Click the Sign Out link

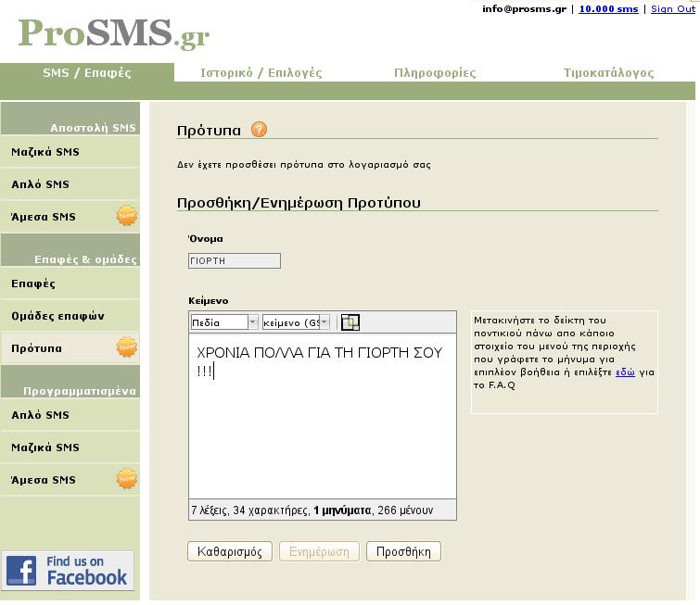point(673,9)
